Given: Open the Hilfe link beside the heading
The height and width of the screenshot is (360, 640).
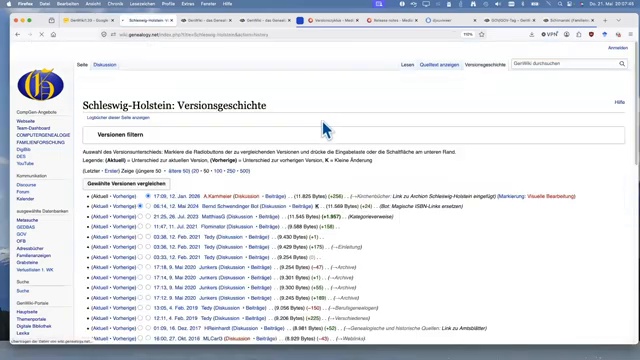Looking at the screenshot, I should 620,102.
